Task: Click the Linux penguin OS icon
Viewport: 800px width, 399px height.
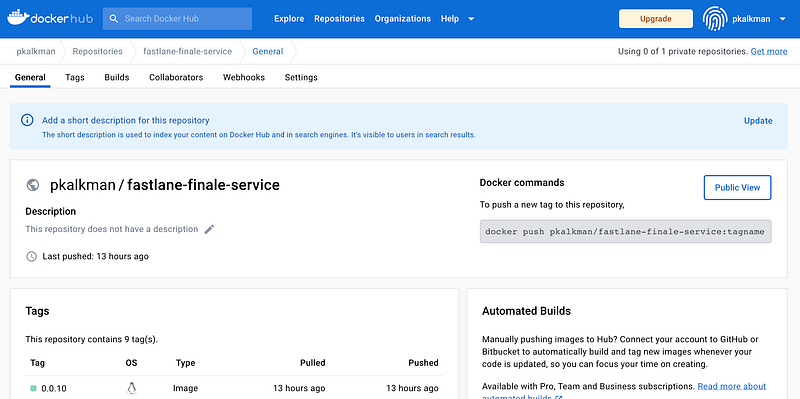Action: (131, 388)
